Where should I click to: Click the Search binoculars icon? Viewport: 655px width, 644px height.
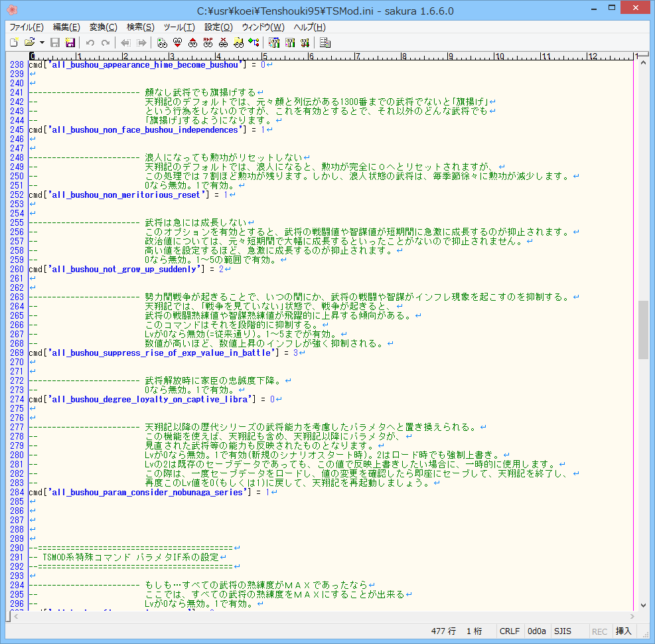click(x=162, y=42)
